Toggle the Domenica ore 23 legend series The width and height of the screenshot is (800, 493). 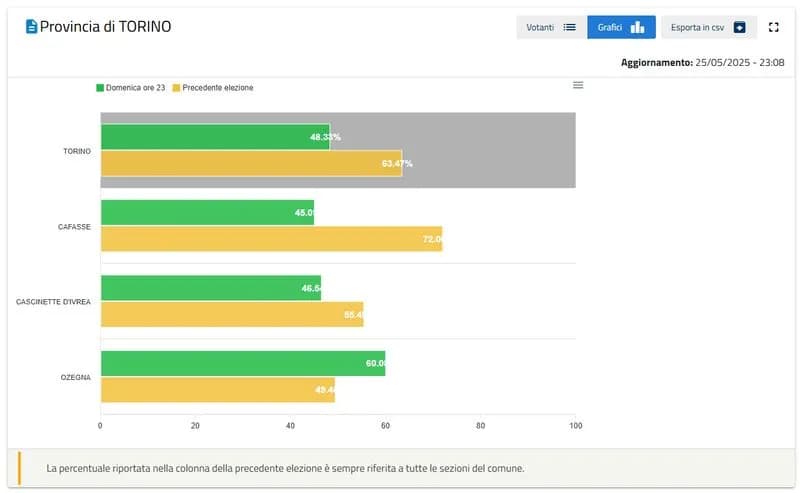(135, 88)
